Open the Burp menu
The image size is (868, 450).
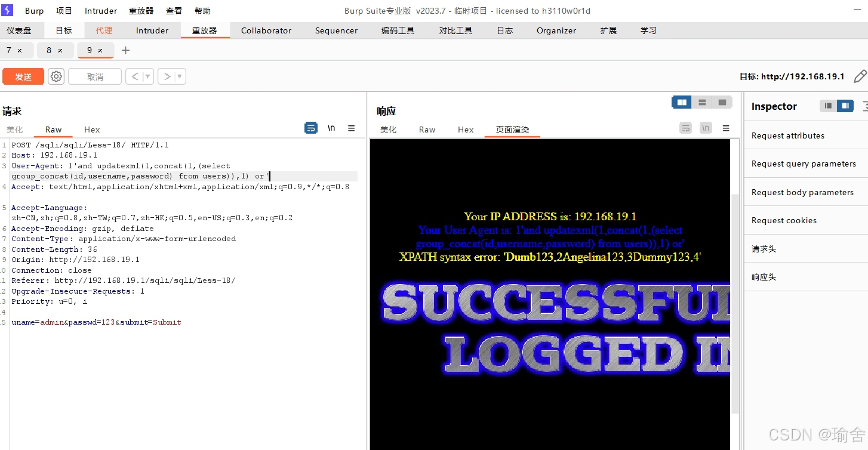pyautogui.click(x=35, y=11)
